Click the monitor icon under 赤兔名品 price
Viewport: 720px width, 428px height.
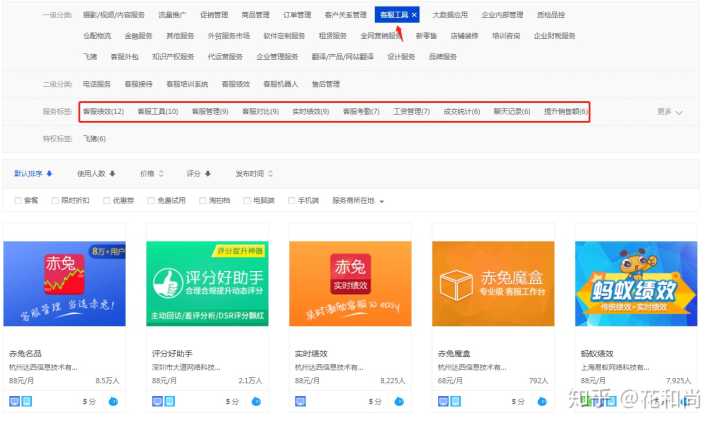[14, 401]
